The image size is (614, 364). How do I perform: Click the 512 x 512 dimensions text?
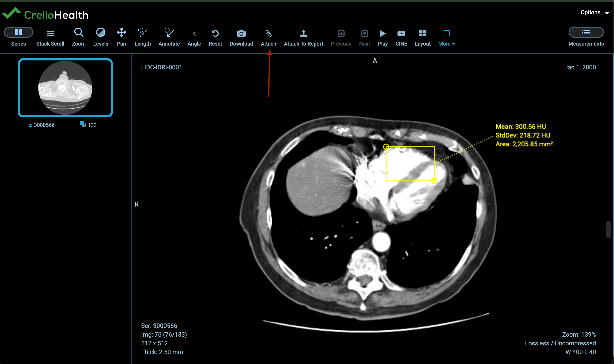click(154, 343)
